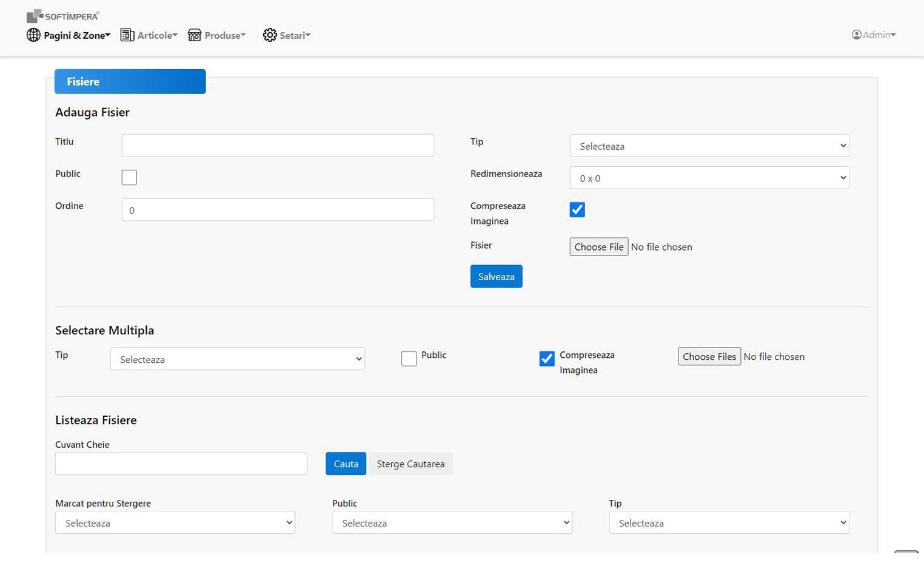
Task: Click the Selectare Multipla heading
Action: 104,331
